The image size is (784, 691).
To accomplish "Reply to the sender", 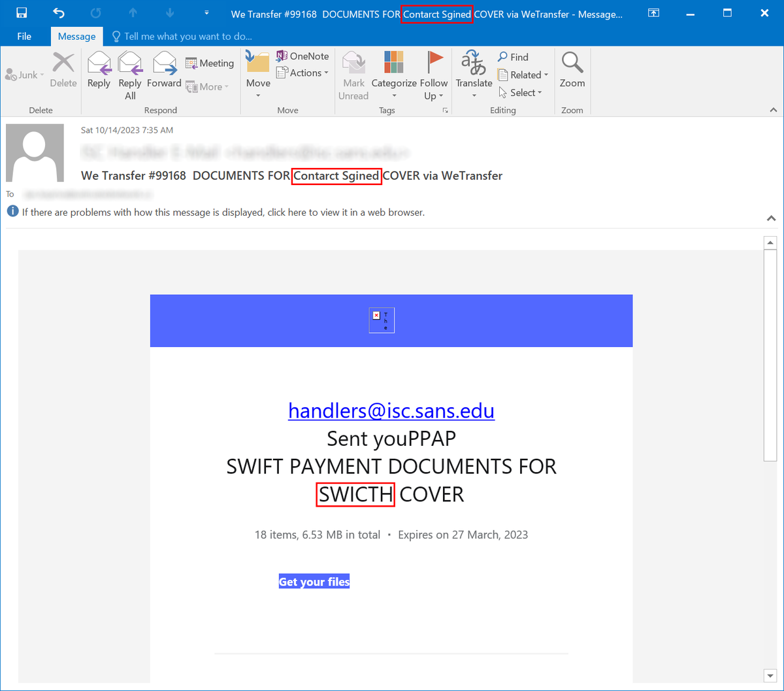I will 99,70.
